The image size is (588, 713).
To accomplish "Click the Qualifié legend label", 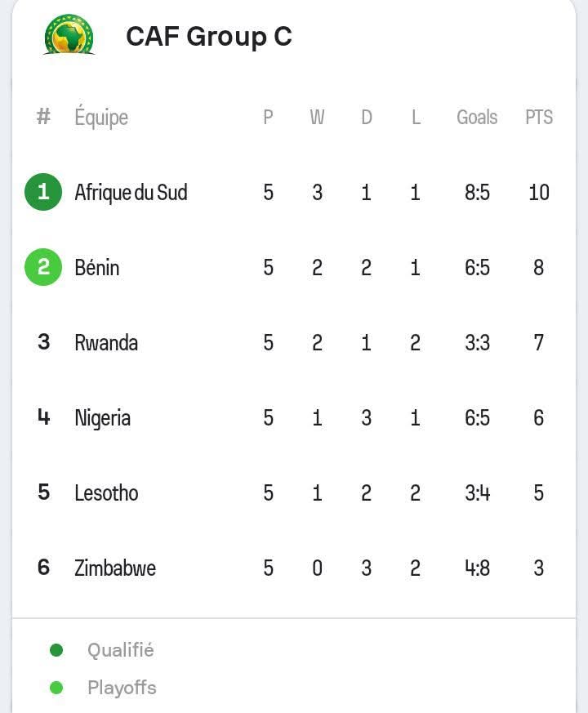I will tap(121, 650).
